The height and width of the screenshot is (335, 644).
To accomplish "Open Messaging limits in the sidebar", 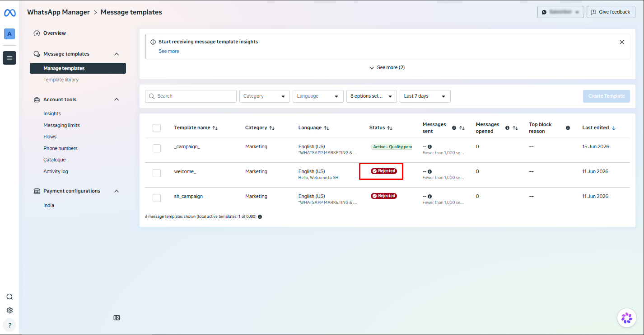I will click(x=61, y=125).
